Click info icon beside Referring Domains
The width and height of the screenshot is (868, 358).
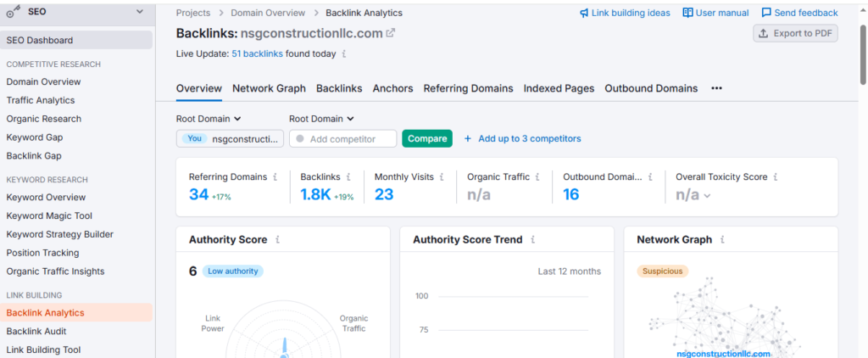click(x=275, y=177)
